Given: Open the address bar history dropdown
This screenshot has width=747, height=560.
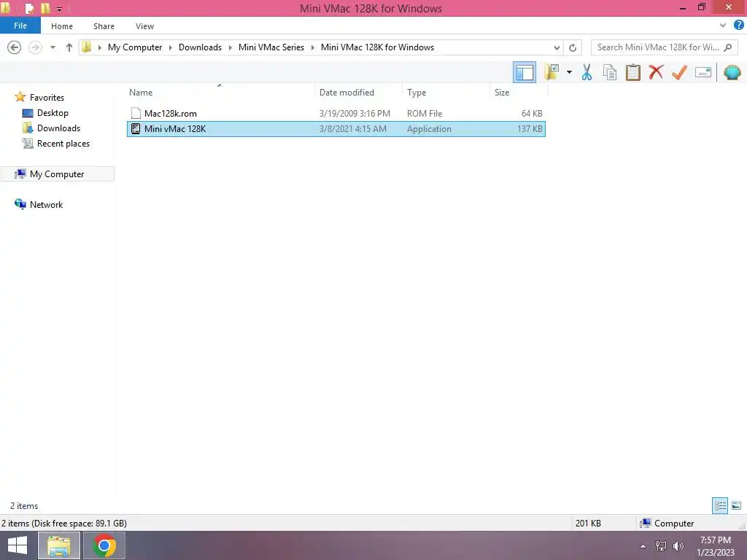Looking at the screenshot, I should (557, 47).
